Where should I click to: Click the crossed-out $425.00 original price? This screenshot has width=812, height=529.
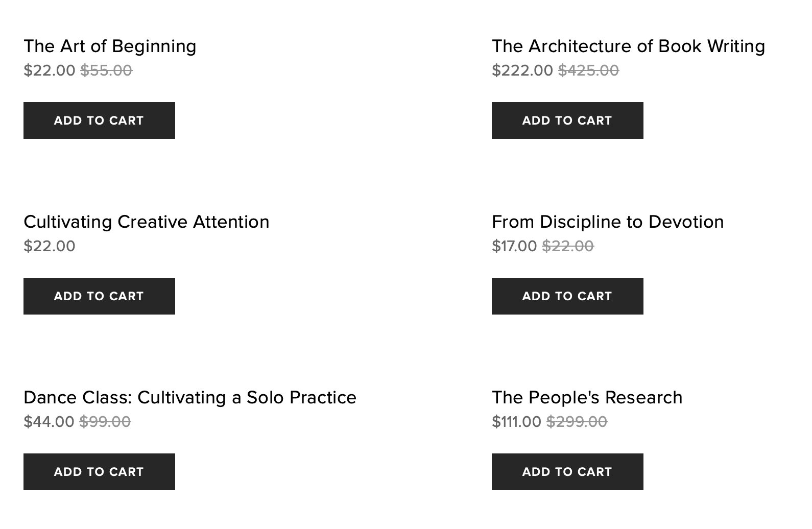tap(588, 70)
